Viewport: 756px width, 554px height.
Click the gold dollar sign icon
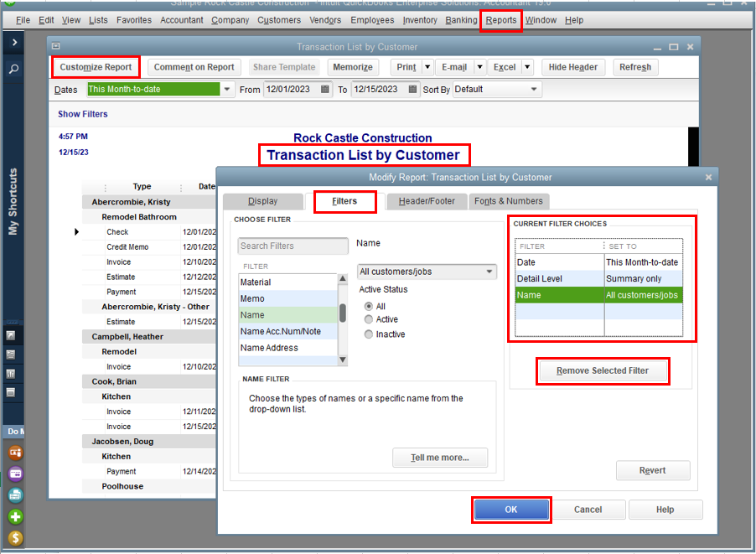tap(15, 538)
